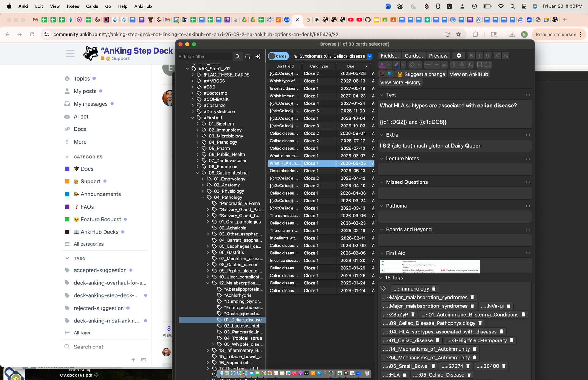Screen dimensions: 588x380
Task: Open the Notes menu in menu bar
Action: point(73,6)
